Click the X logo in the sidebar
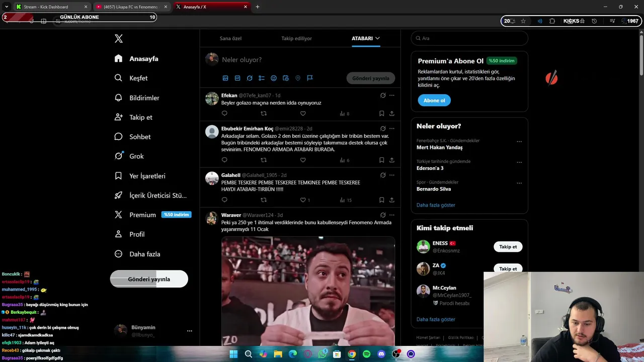The height and width of the screenshot is (362, 644). point(119,39)
